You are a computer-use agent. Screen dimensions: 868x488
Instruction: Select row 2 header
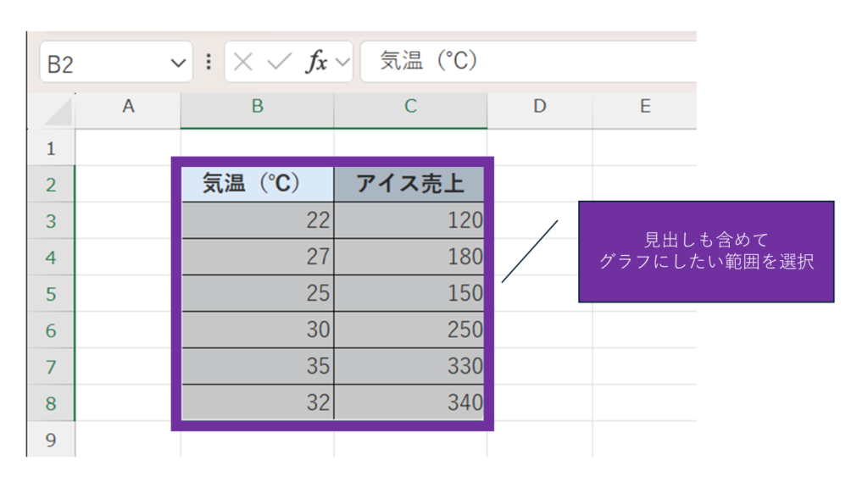[x=51, y=185]
